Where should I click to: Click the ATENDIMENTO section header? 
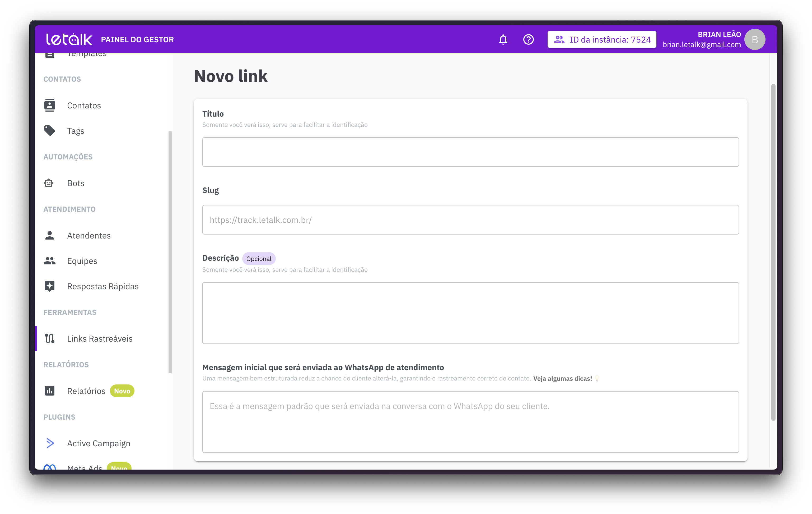(x=69, y=209)
